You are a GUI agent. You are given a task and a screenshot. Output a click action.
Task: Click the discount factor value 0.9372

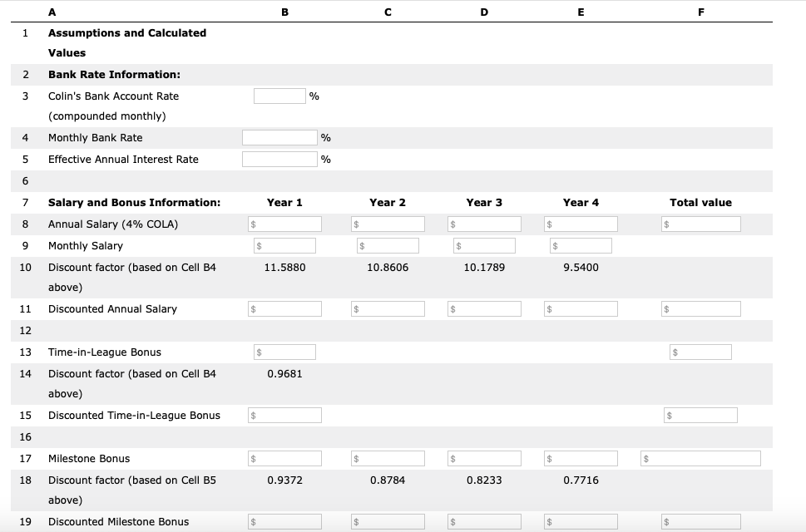tap(284, 480)
